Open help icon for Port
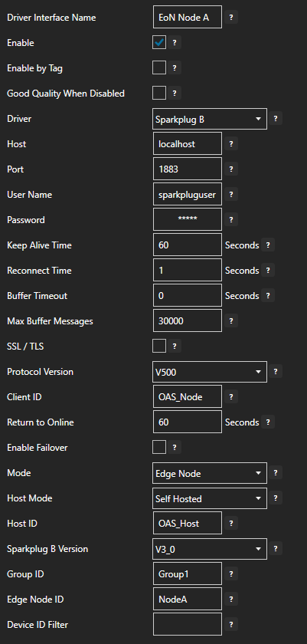Viewport: 307px width, 644px height. coord(231,169)
